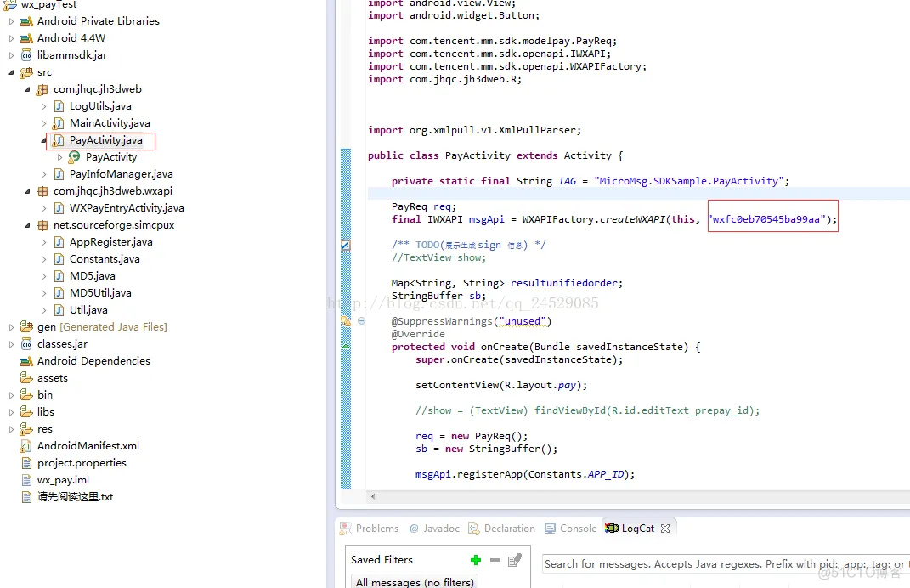Screen dimensions: 910x588
Task: Switch to the Problems tab
Action: [369, 529]
